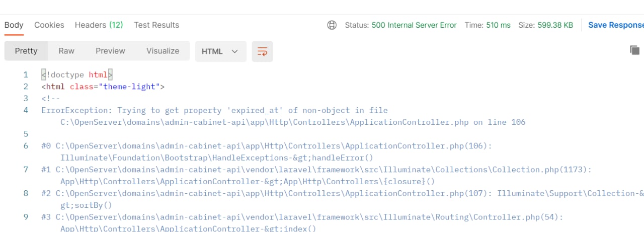Select the Pretty view mode

tap(26, 51)
